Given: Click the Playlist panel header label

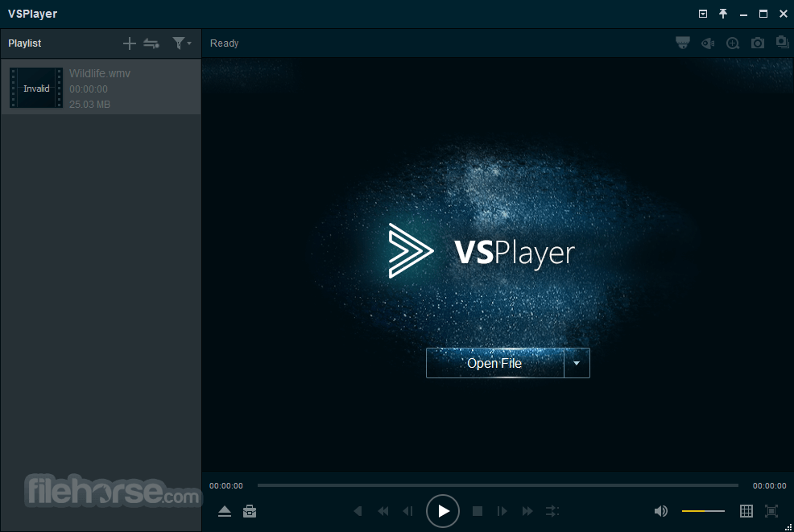Looking at the screenshot, I should pos(25,43).
